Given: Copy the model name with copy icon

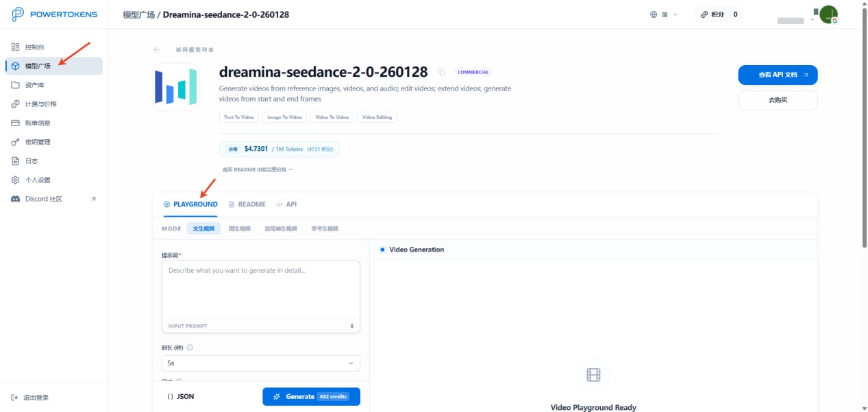Looking at the screenshot, I should click(x=441, y=72).
